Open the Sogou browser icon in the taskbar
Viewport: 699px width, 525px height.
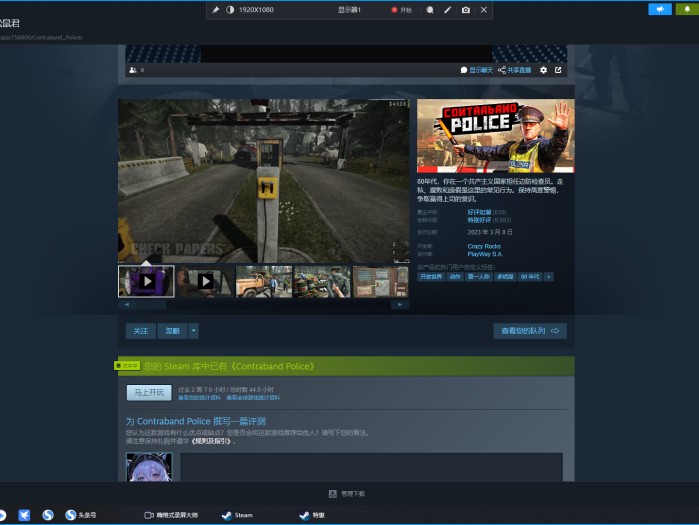(x=48, y=515)
